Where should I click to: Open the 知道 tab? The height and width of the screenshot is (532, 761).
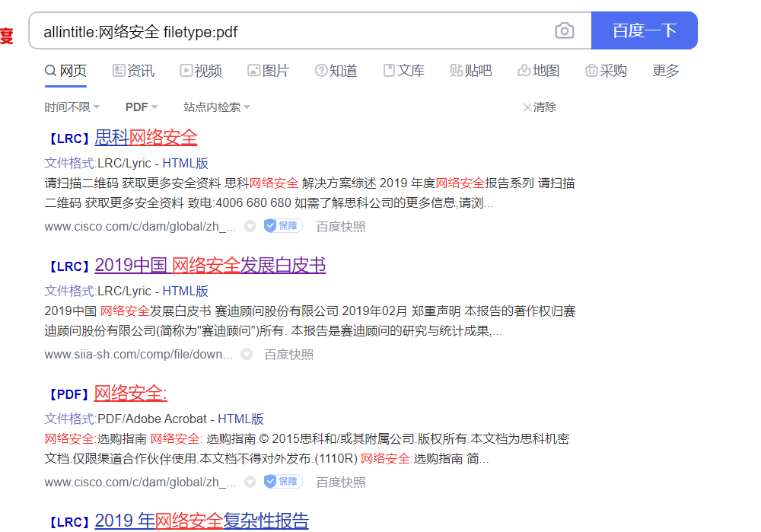coord(336,71)
